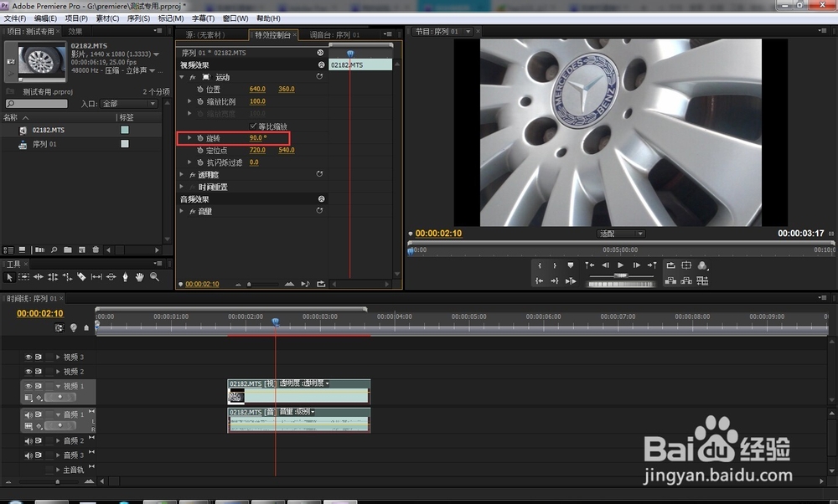Screen dimensions: 838x504
Task: Click Go to In point button
Action: point(539,280)
